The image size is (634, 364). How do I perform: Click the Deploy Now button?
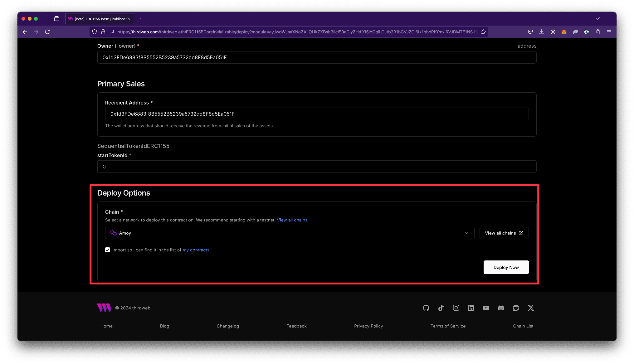click(x=506, y=267)
